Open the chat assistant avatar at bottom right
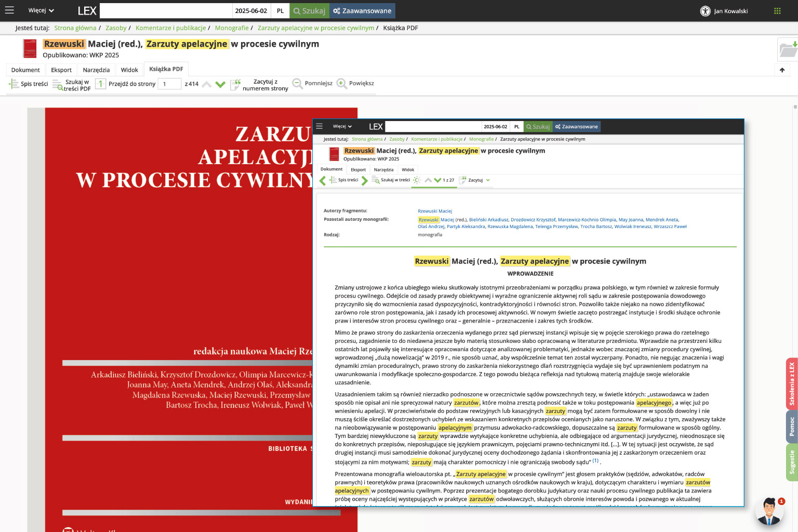 (x=769, y=511)
